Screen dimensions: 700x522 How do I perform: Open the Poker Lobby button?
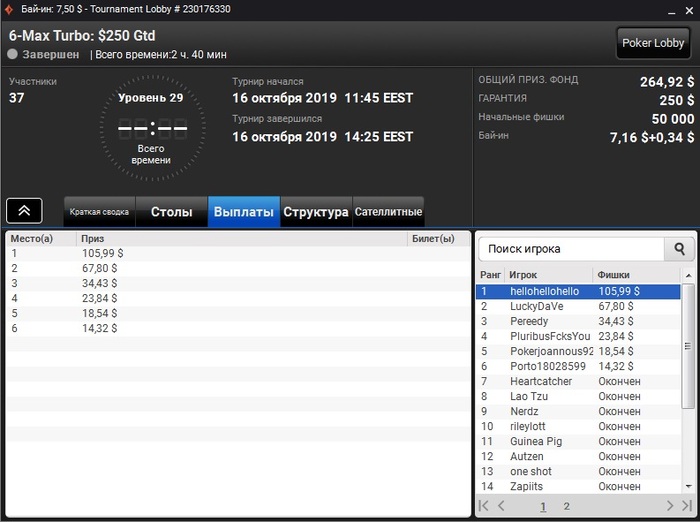(x=653, y=43)
